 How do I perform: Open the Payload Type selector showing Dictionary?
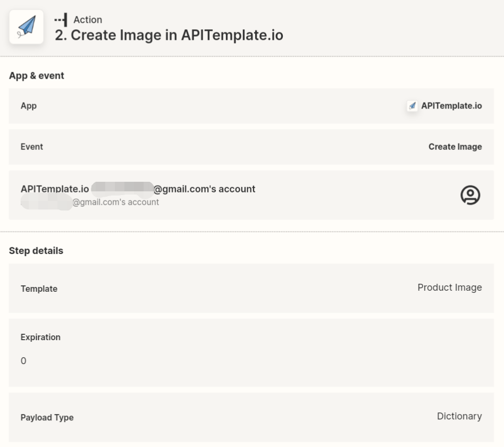252,417
